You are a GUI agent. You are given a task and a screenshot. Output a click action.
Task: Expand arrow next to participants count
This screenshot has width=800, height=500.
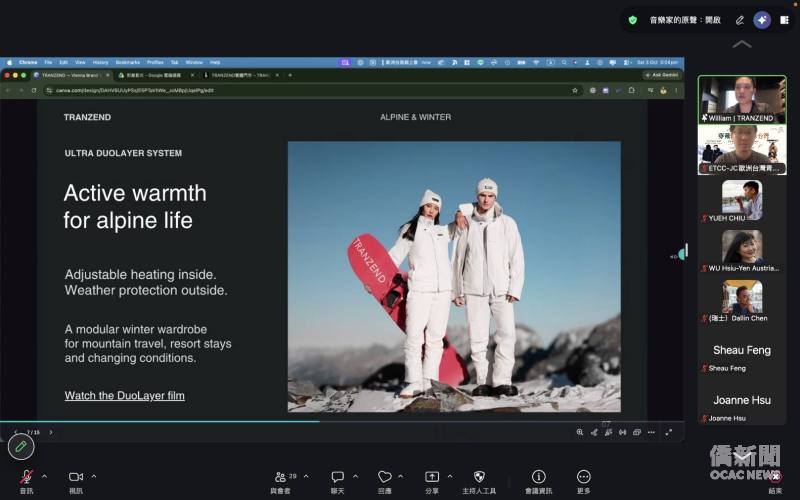[306, 476]
